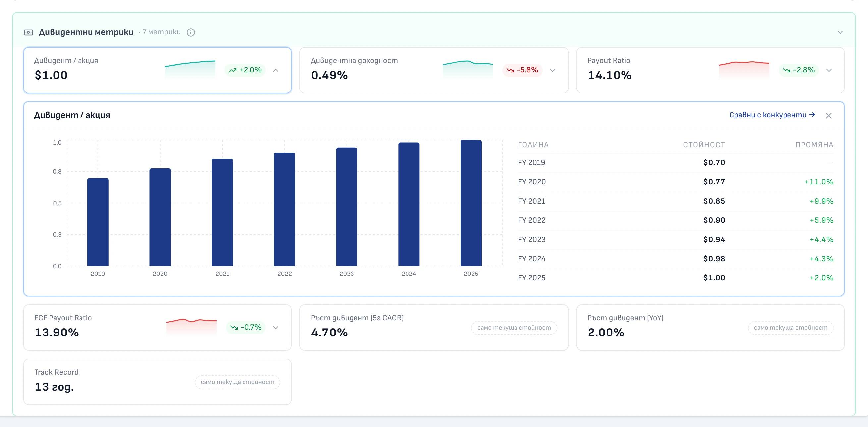
Task: Click the само текуща стойност tag on CAGR card
Action: click(x=514, y=328)
